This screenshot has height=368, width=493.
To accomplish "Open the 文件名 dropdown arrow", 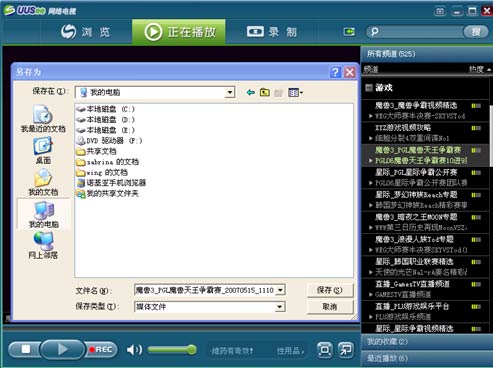I will pos(281,290).
